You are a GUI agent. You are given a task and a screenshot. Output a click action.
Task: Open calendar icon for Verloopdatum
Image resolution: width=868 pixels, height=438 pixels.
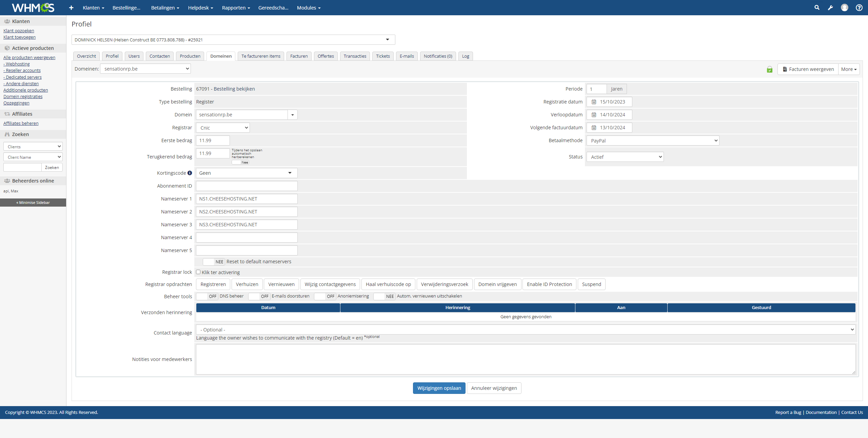[x=594, y=115]
